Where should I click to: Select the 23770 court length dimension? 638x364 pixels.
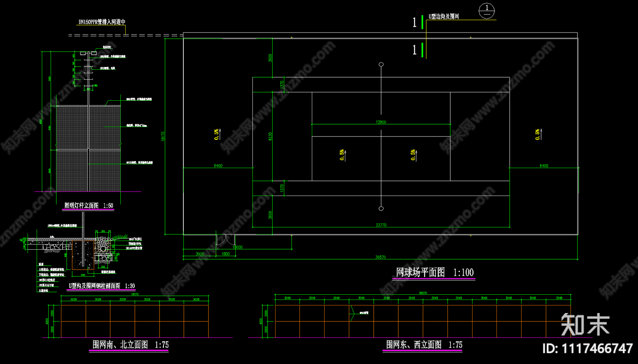381,225
